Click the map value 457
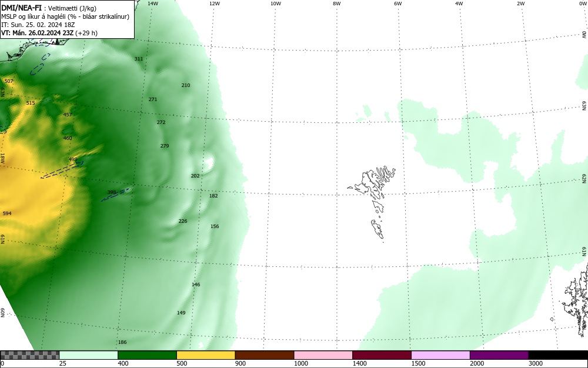Viewport: 588px width, 368px height. point(68,115)
